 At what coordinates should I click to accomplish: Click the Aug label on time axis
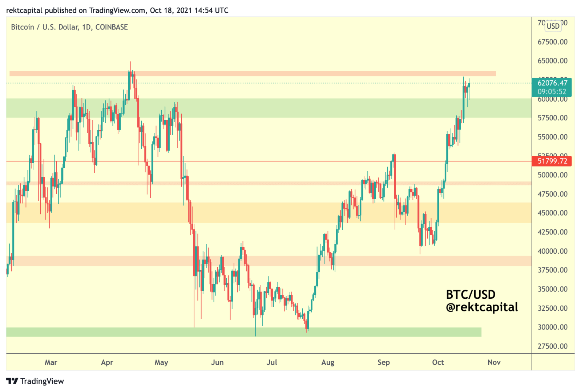coord(328,362)
